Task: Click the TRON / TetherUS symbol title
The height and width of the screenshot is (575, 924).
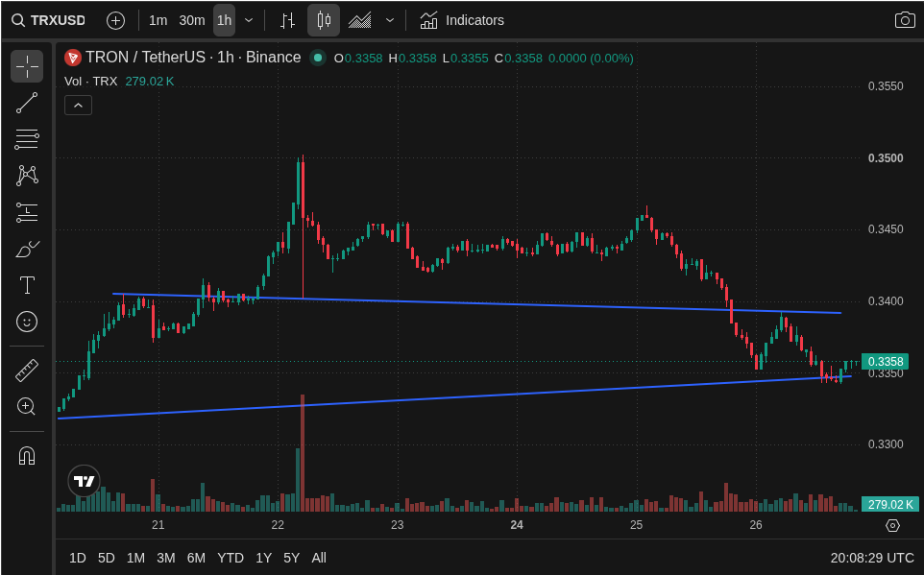Action: (x=193, y=58)
